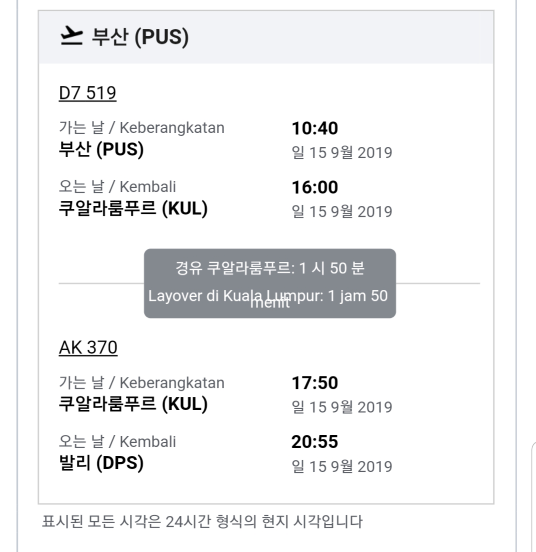Click the 10:40 departure time
536x552 pixels.
click(315, 128)
